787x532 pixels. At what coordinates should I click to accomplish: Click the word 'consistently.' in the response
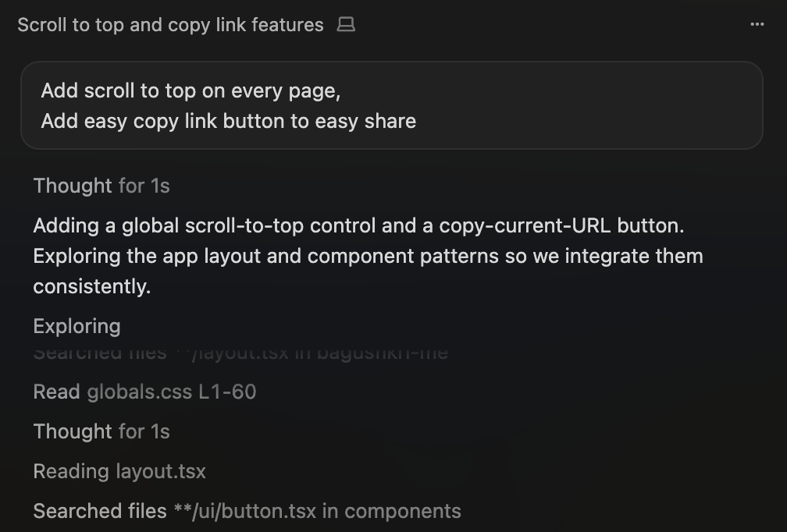91,286
